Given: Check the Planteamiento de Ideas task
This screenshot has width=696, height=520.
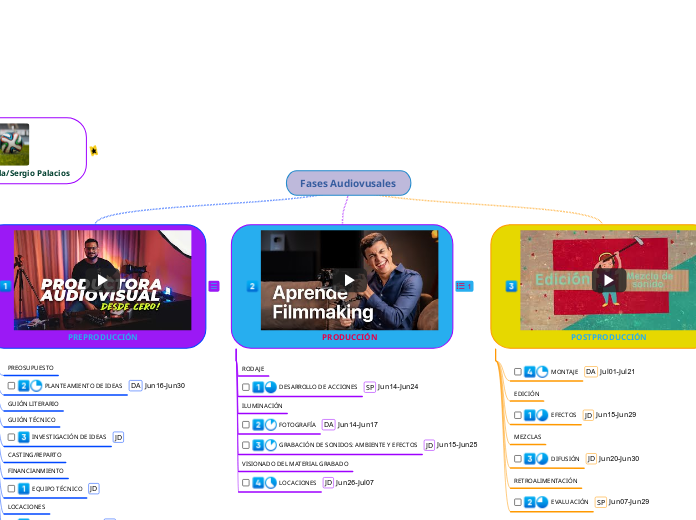Looking at the screenshot, I should point(12,385).
